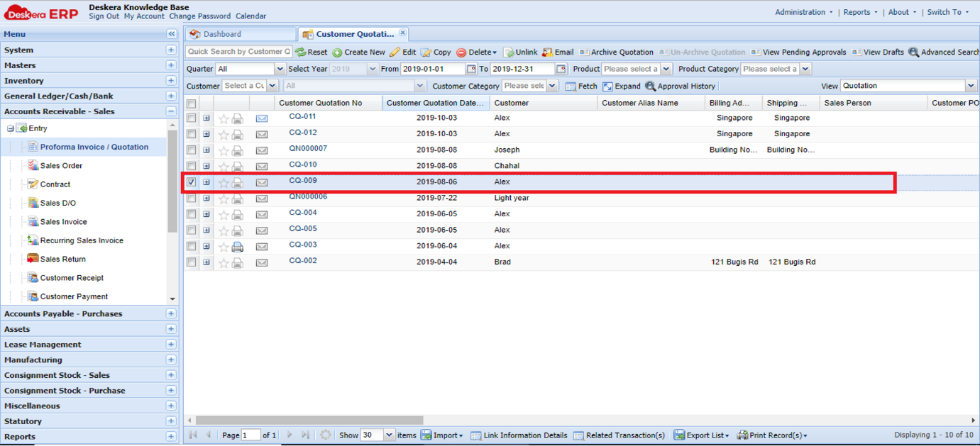This screenshot has width=980, height=446.
Task: Click the Sign Out link
Action: [104, 16]
